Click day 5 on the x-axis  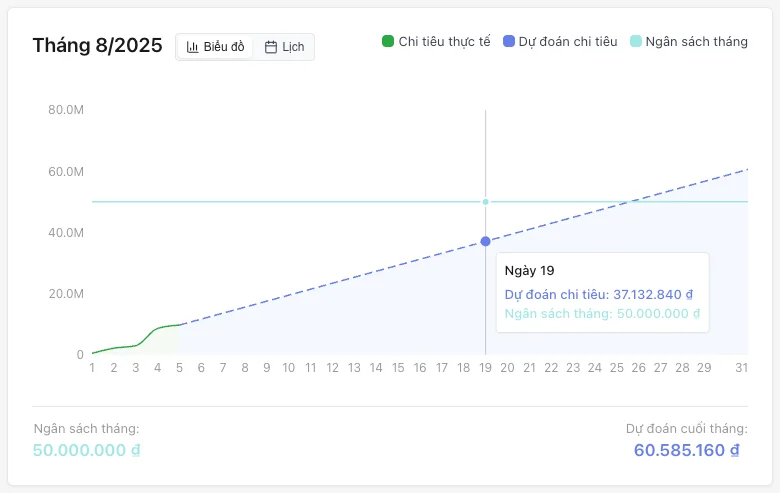[179, 368]
